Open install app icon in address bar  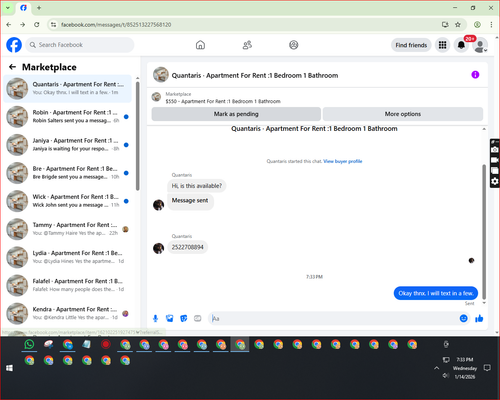[x=445, y=25]
